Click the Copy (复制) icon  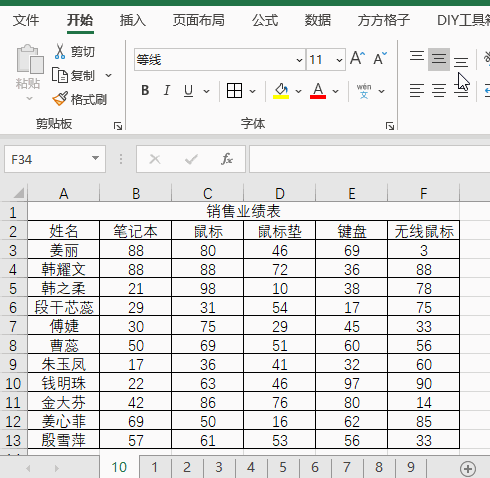click(x=60, y=76)
